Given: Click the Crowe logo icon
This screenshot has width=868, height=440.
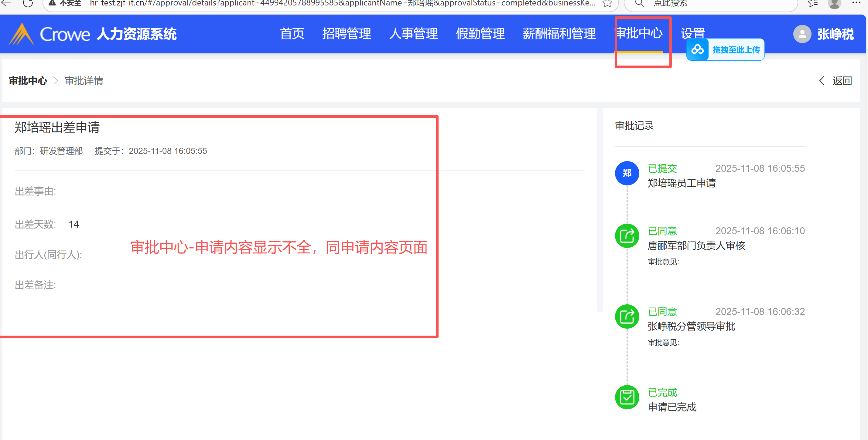Looking at the screenshot, I should [x=21, y=34].
